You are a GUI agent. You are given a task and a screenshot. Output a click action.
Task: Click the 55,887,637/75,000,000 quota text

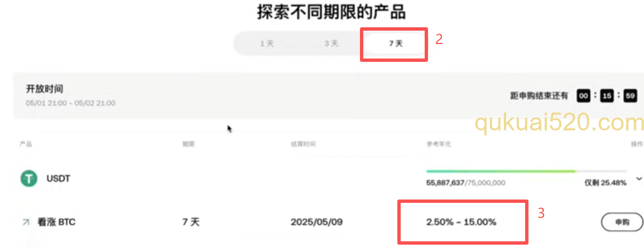pyautogui.click(x=466, y=183)
